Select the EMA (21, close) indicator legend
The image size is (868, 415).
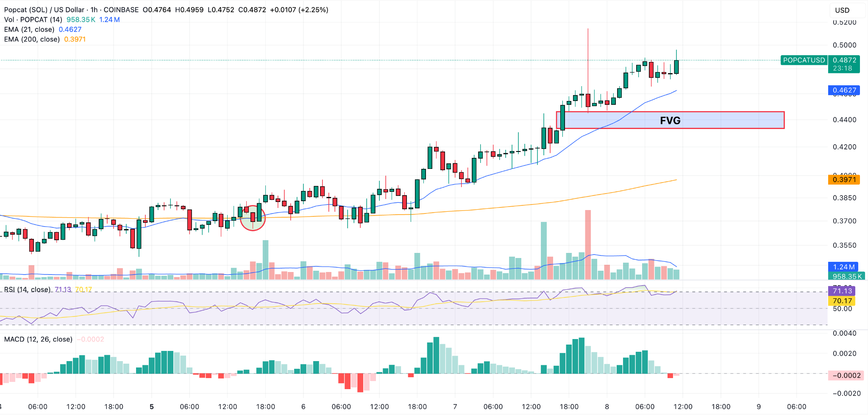(29, 29)
